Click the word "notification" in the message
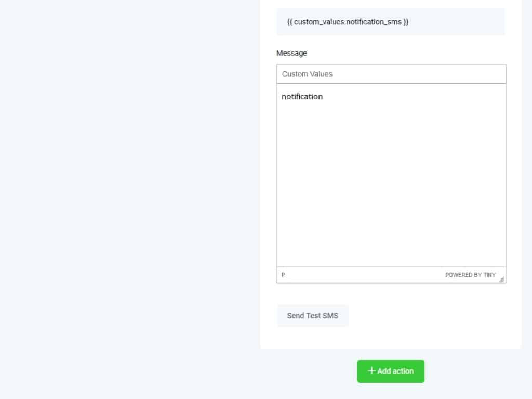 pos(302,97)
